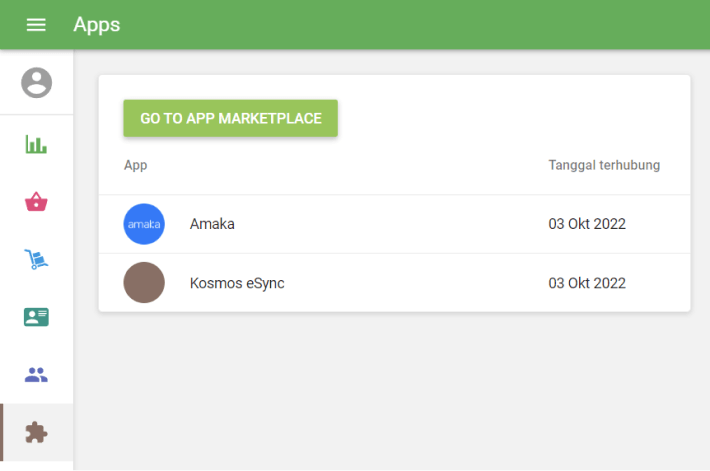This screenshot has width=710, height=471.
Task: Open the Kosmos eSync app name
Action: click(x=237, y=283)
